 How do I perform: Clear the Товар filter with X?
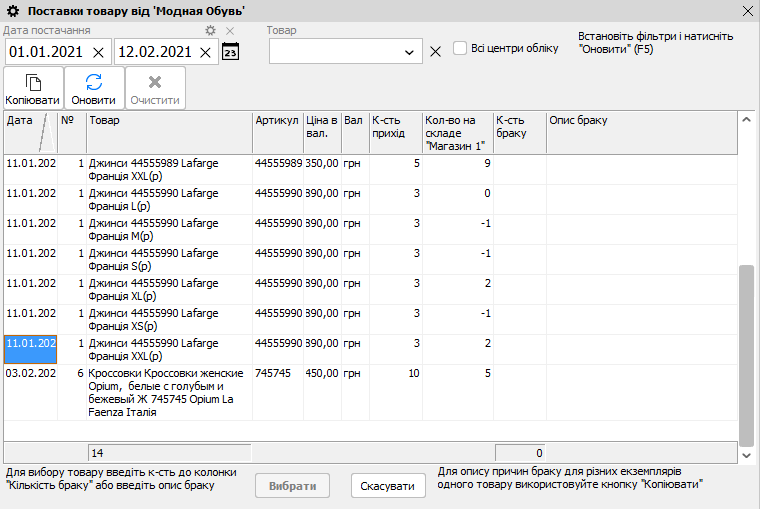[435, 52]
